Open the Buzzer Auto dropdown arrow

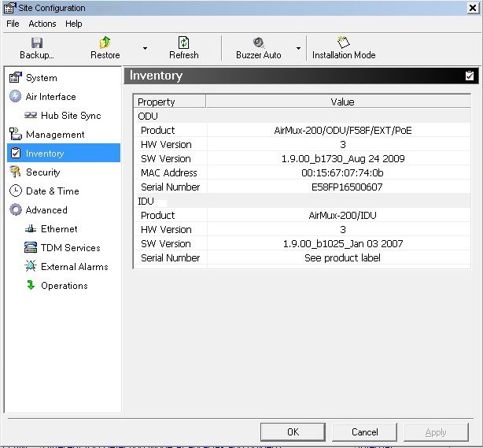tap(298, 49)
